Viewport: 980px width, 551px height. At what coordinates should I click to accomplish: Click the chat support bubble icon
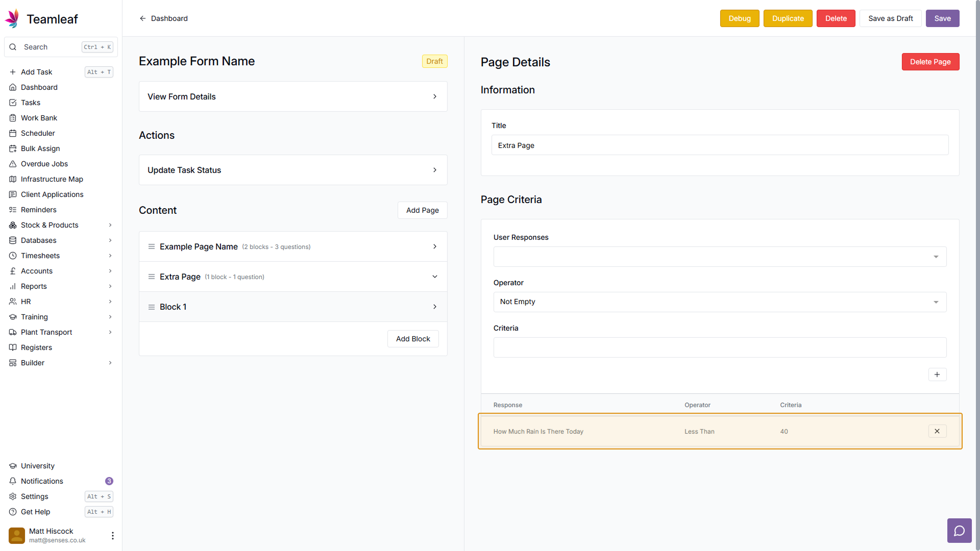(959, 531)
